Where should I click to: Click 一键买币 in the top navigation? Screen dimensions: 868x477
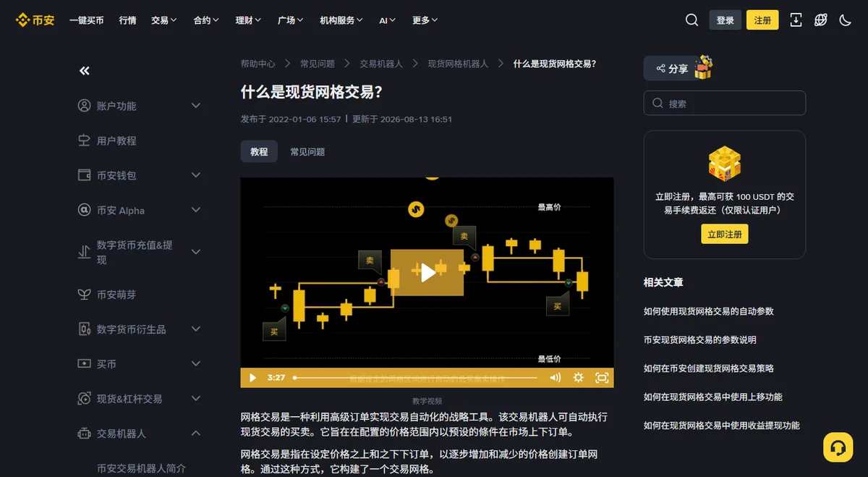tap(87, 20)
